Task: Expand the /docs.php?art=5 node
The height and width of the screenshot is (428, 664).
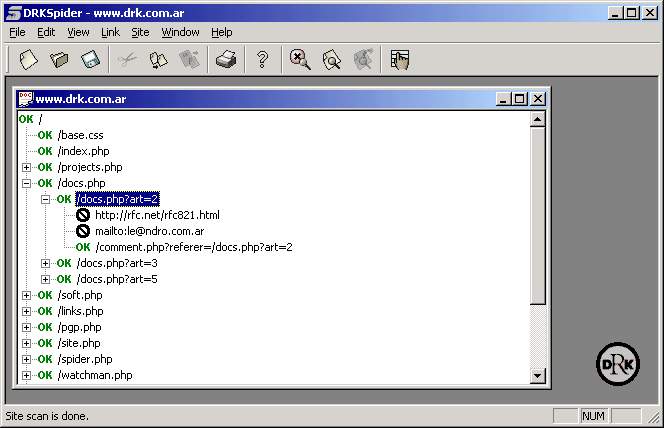Action: point(45,279)
